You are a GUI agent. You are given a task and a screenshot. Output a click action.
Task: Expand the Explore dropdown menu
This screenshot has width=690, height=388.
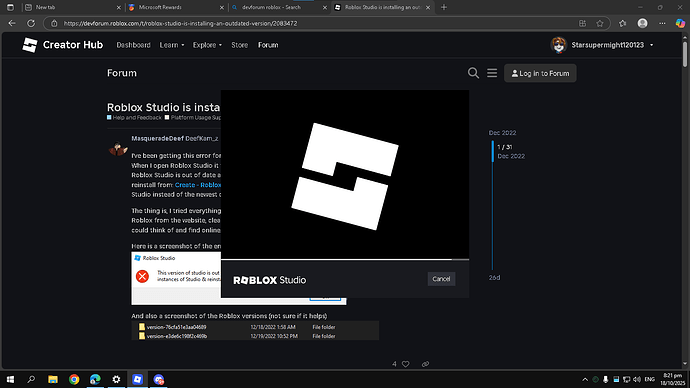click(207, 45)
